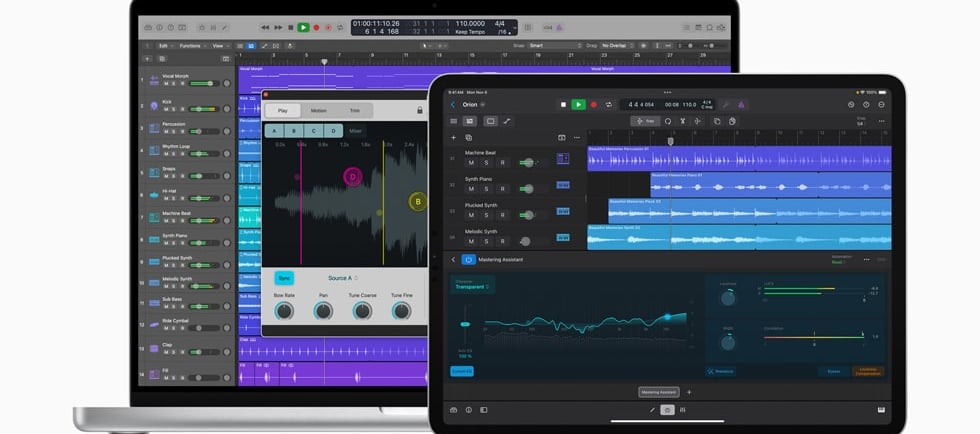Turn the Bow Rate knob
Screen dimensions: 980x434
click(284, 310)
